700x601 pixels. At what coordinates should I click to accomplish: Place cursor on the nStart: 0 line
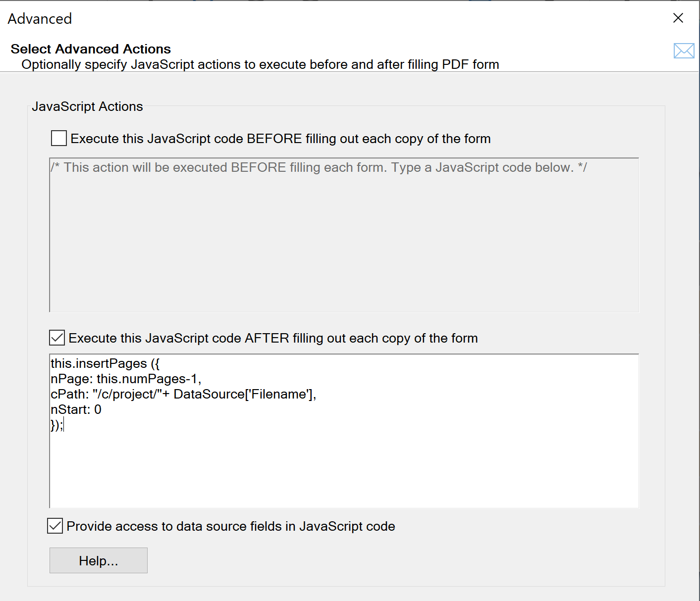[76, 409]
